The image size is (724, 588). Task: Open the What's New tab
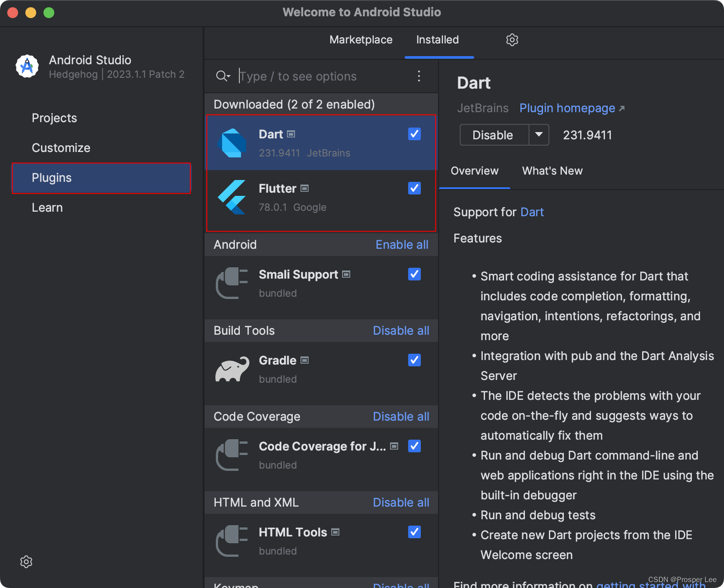pyautogui.click(x=553, y=171)
